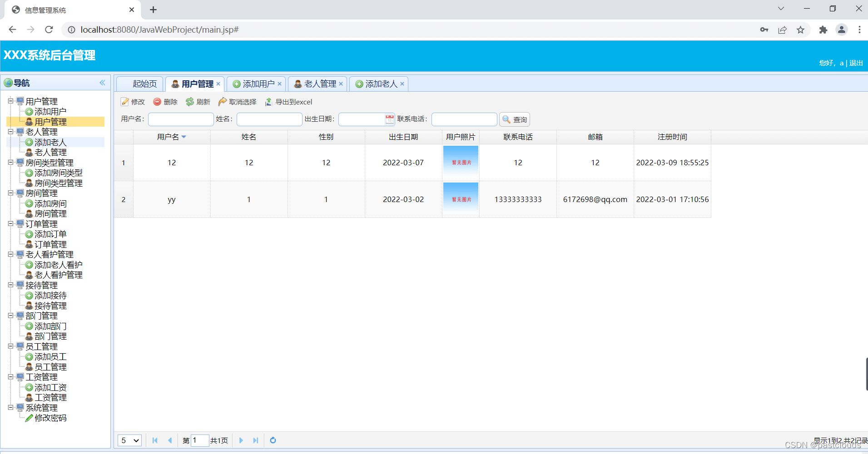Click inside the 联系电话 input field
The image size is (868, 454).
pyautogui.click(x=464, y=119)
